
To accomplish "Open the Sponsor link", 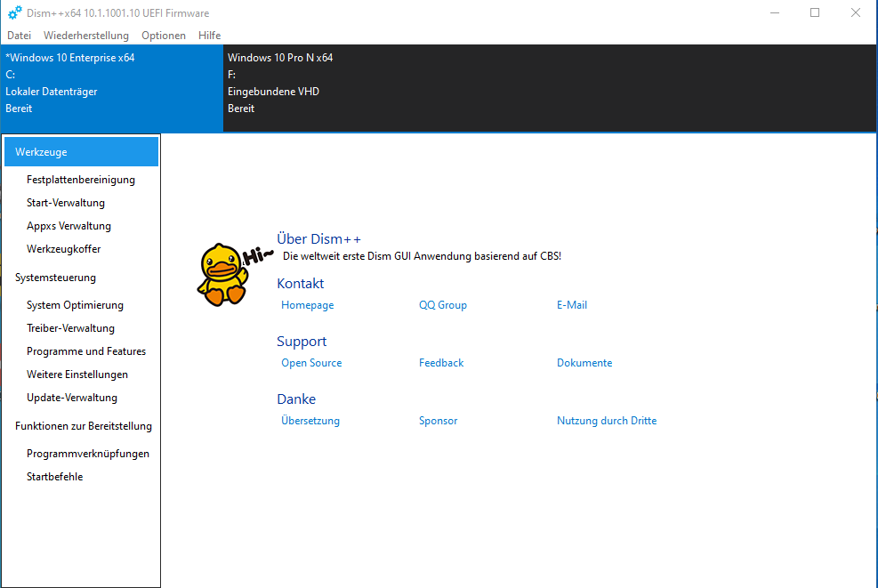I will point(438,421).
